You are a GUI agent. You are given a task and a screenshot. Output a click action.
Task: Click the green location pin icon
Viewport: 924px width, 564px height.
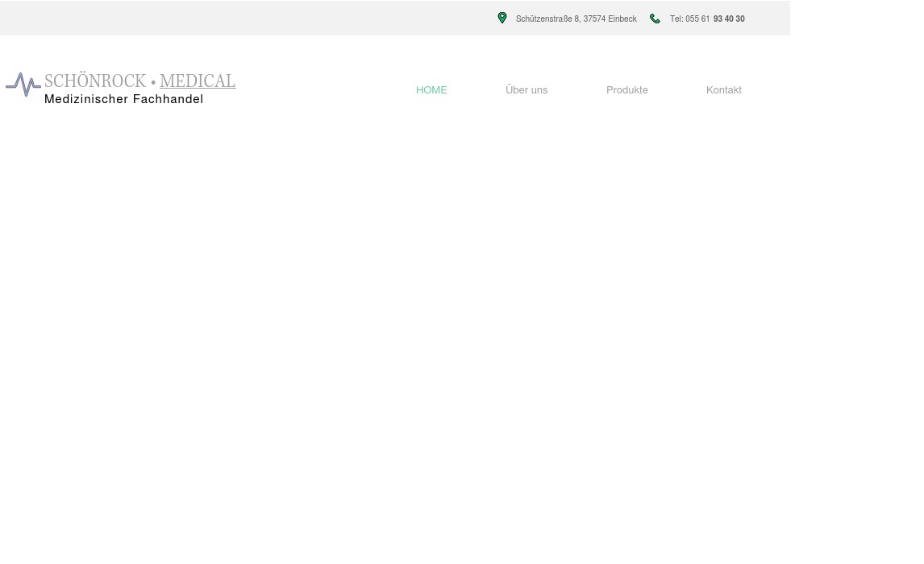click(x=502, y=18)
